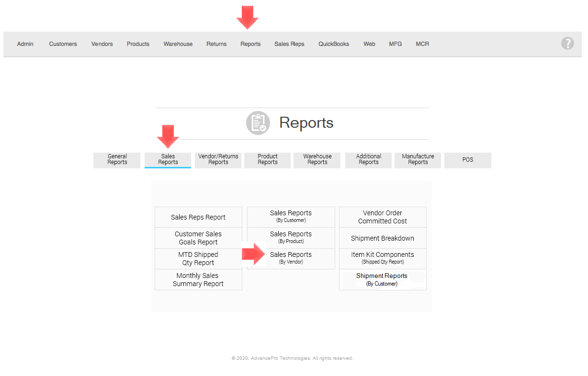Image resolution: width=588 pixels, height=376 pixels.
Task: Open Sales Reports by Vendor
Action: click(x=291, y=258)
